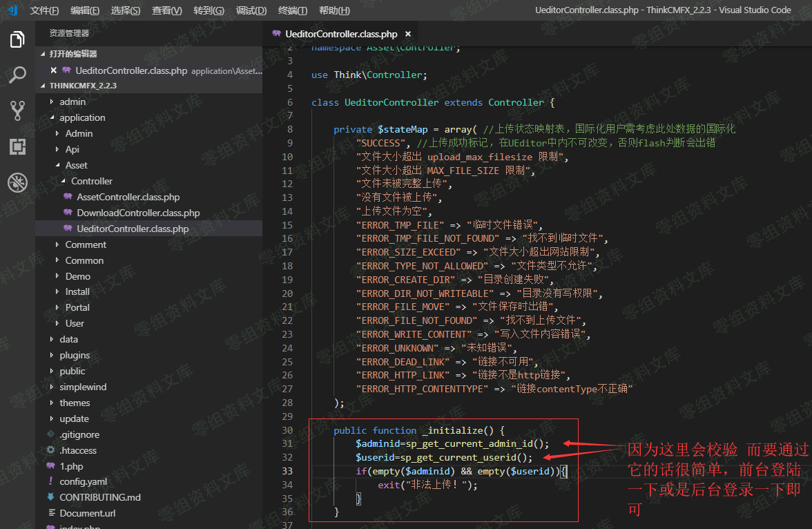Open the Debug view icon
Viewport: 812px width, 529px height.
17,182
